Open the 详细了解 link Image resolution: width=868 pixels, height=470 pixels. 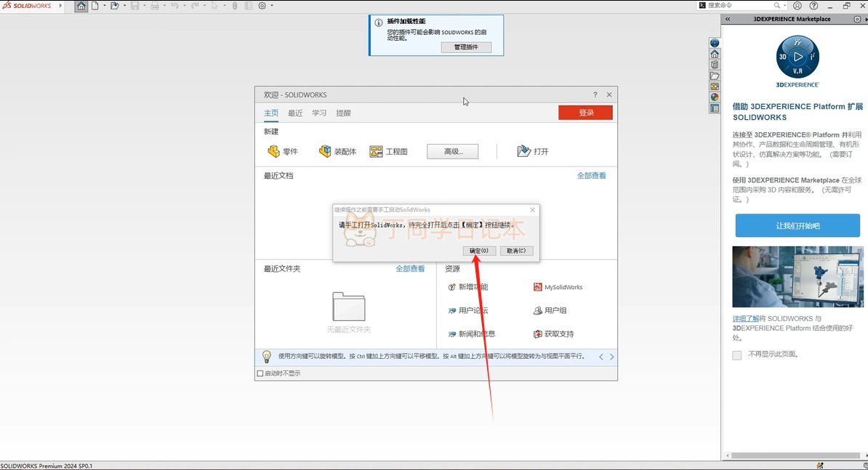coord(745,318)
